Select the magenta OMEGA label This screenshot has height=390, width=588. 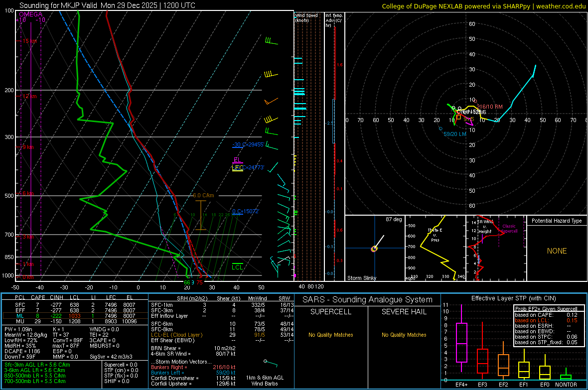[31, 14]
